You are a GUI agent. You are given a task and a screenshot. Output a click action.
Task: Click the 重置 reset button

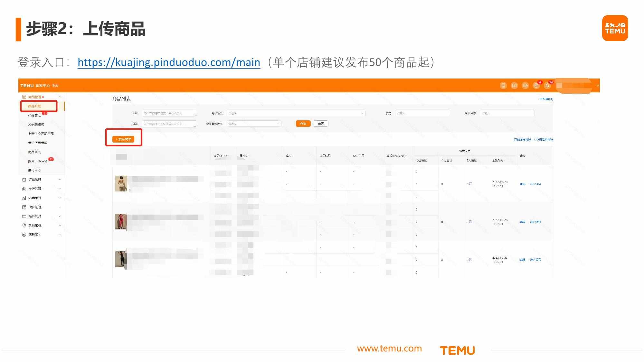(x=321, y=124)
